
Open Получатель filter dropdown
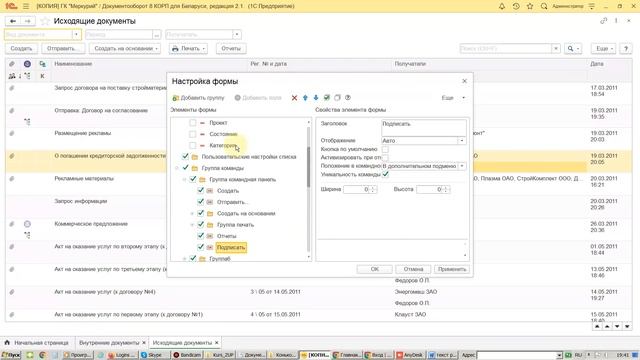point(236,35)
